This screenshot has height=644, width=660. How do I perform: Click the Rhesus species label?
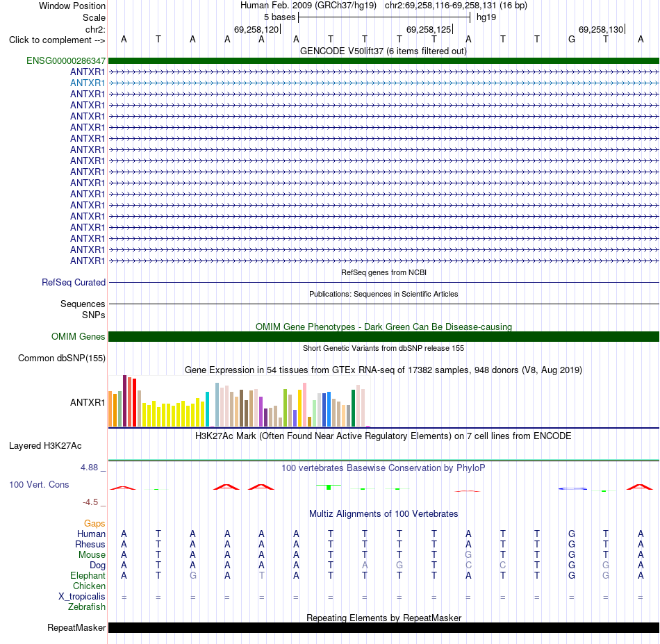pyautogui.click(x=90, y=544)
